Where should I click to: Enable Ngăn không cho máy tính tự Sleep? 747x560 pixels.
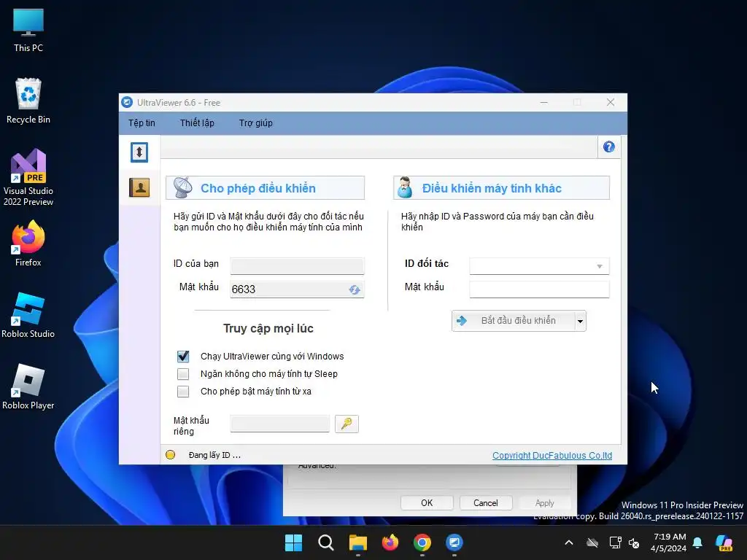pos(183,374)
